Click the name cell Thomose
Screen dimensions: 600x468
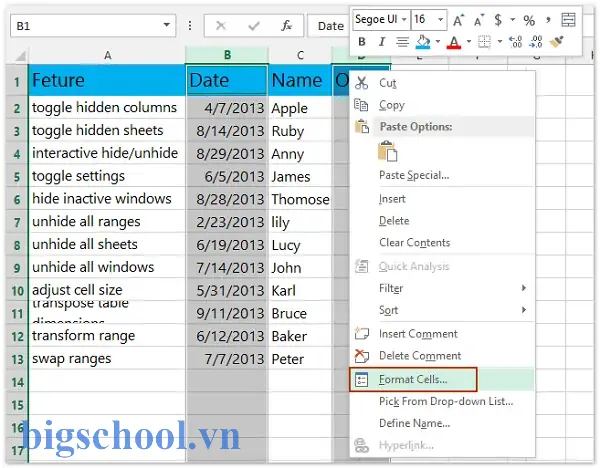pos(300,199)
